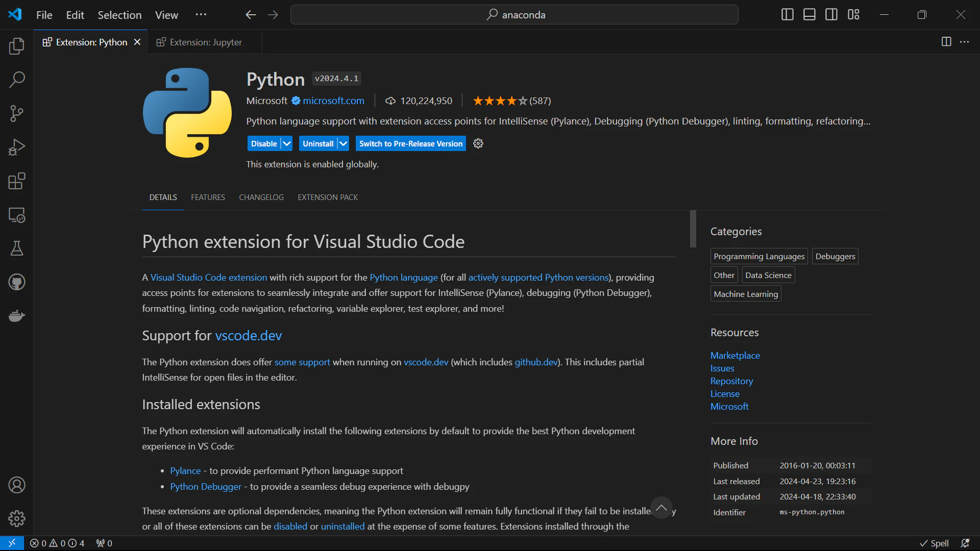The width and height of the screenshot is (980, 551).
Task: Click Switch to Pre-Release Version button
Action: pos(411,144)
